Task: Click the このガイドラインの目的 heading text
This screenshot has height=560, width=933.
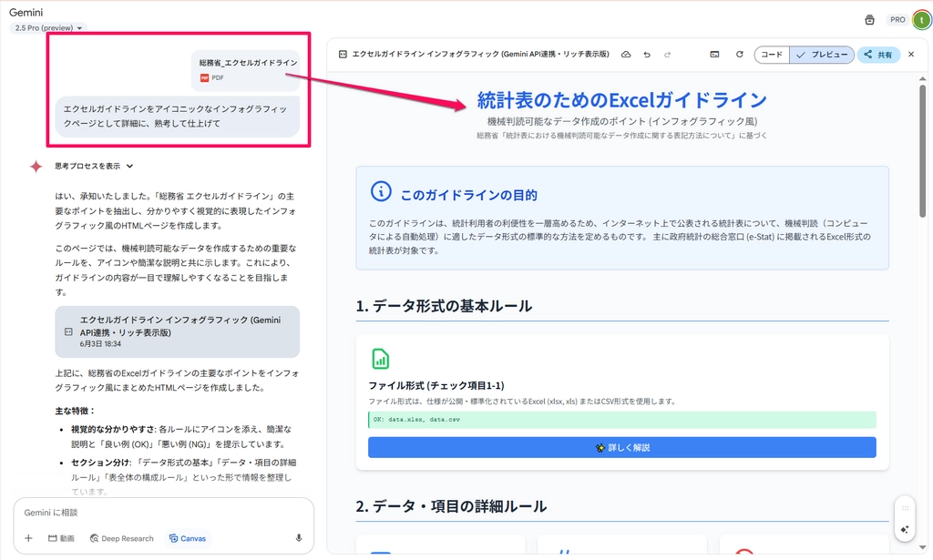Action: click(x=469, y=195)
